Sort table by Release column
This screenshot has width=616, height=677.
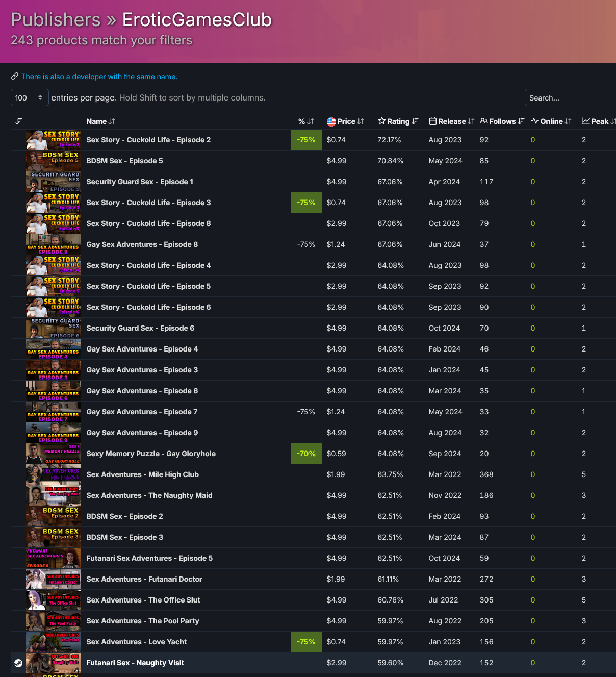(451, 121)
